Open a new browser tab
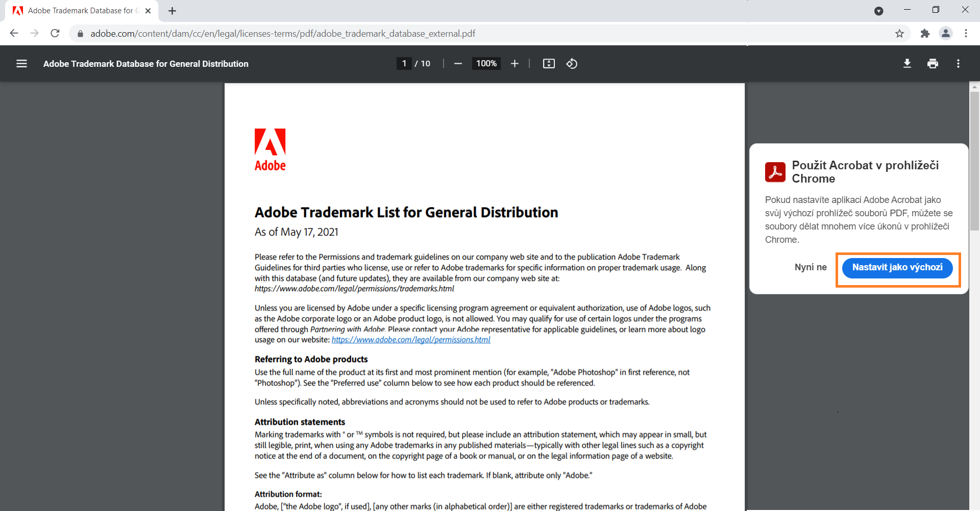 tap(172, 11)
